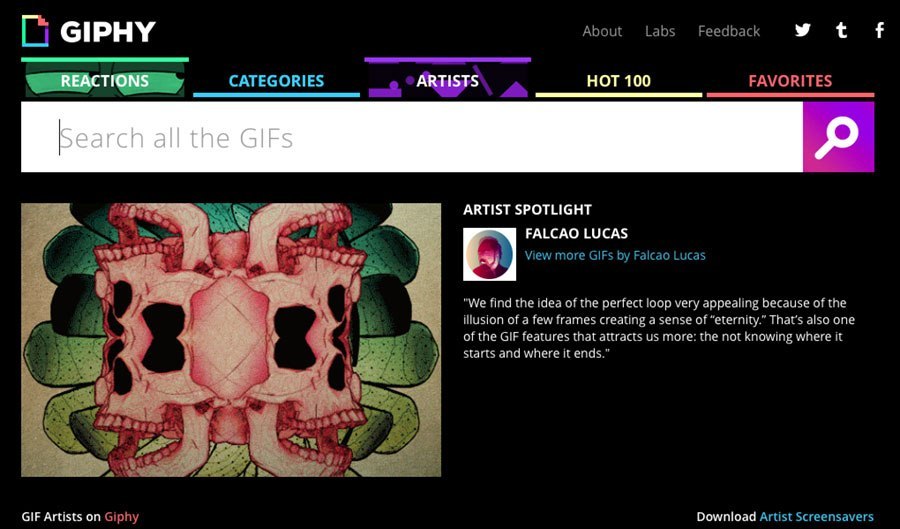Click the GIPHY wordmark text
The width and height of the screenshot is (900, 529).
[x=108, y=32]
